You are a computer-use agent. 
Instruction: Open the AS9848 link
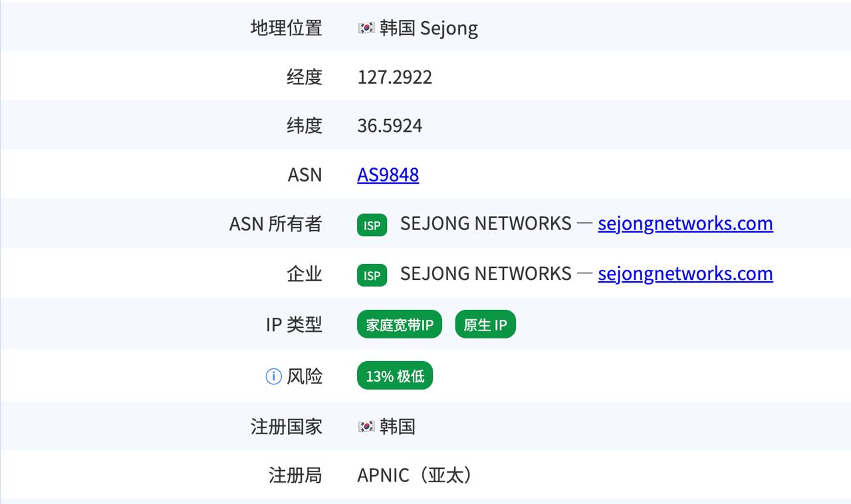click(x=388, y=175)
